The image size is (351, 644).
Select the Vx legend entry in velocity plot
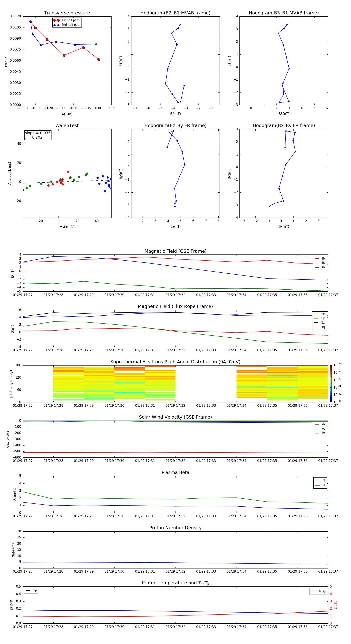click(320, 424)
